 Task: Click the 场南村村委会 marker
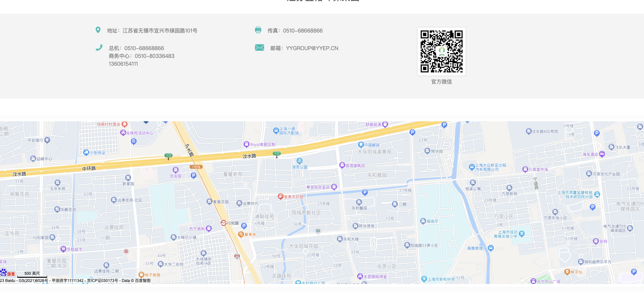pyautogui.click(x=124, y=124)
